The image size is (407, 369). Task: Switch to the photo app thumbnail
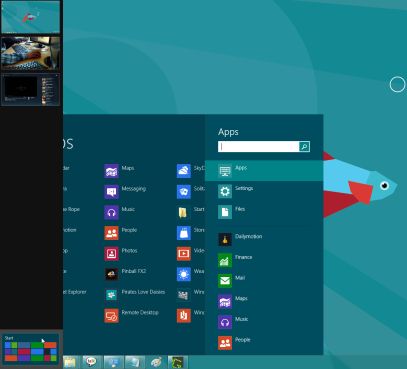point(31,53)
